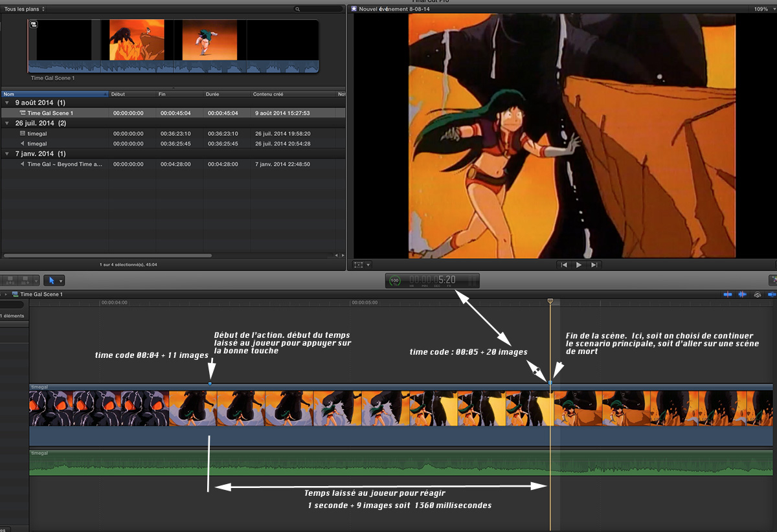This screenshot has width=777, height=532.
Task: Open the 'Tous les plans' filter dropdown
Action: click(25, 9)
